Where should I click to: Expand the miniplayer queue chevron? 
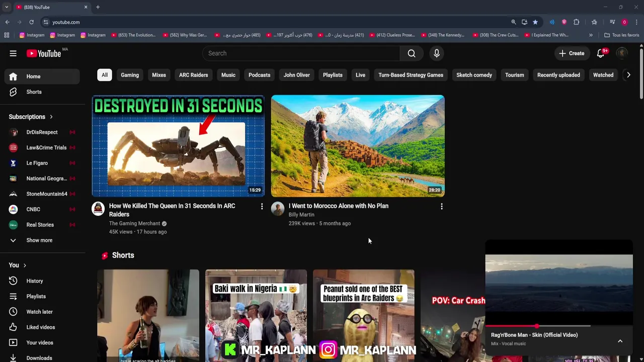[620, 341]
